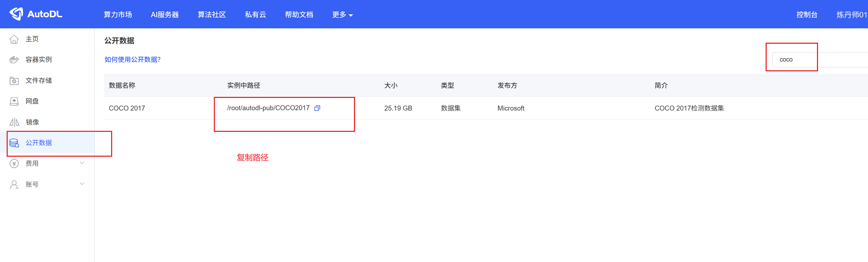Select 容器实例 in the sidebar

(x=39, y=59)
